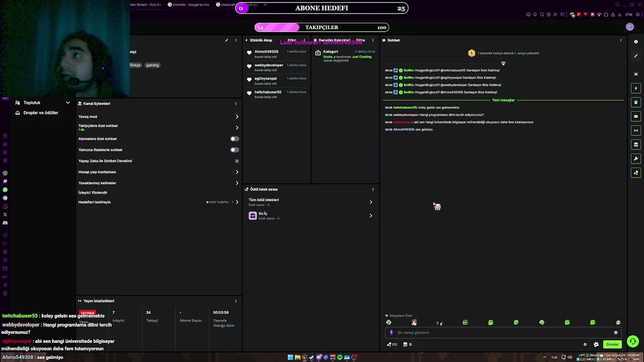
Task: Open the browser AI toolbar button
Action: coord(628,15)
